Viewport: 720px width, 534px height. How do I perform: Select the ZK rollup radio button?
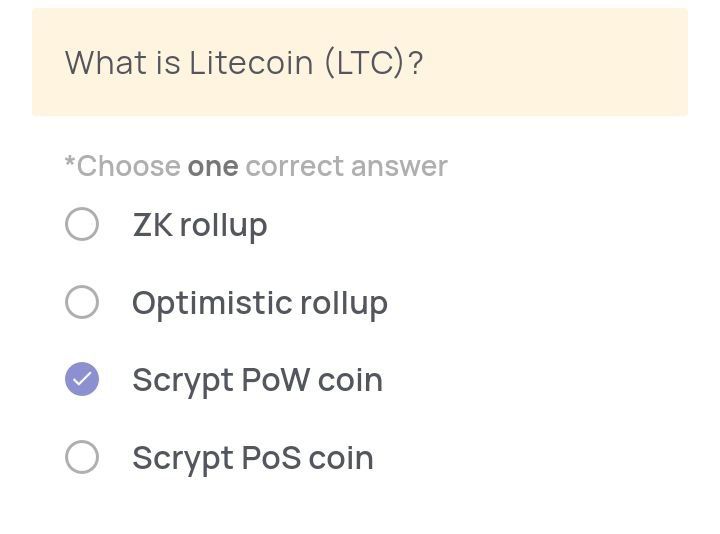82,224
